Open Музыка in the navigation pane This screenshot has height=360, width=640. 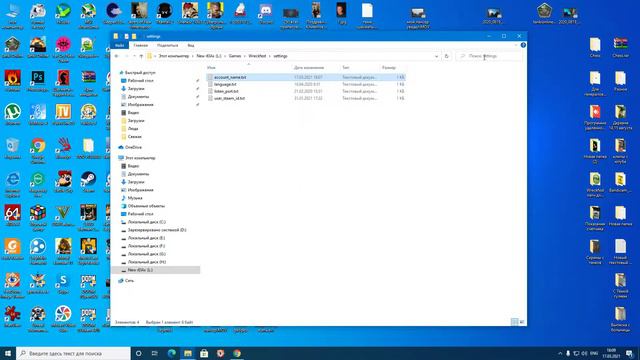click(x=135, y=198)
